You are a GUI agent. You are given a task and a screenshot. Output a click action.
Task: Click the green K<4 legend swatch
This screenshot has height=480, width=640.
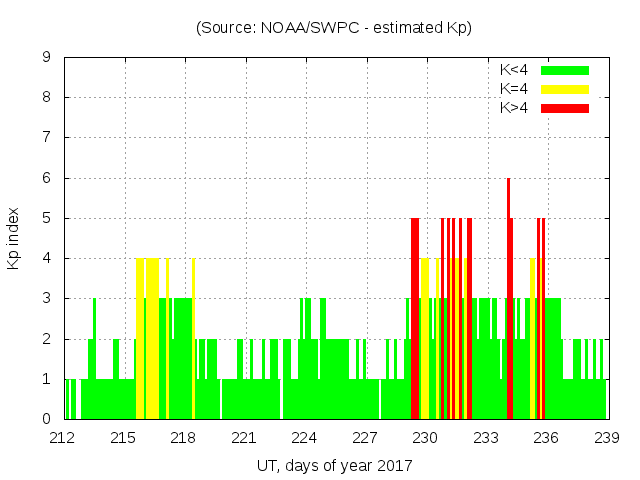[565, 70]
